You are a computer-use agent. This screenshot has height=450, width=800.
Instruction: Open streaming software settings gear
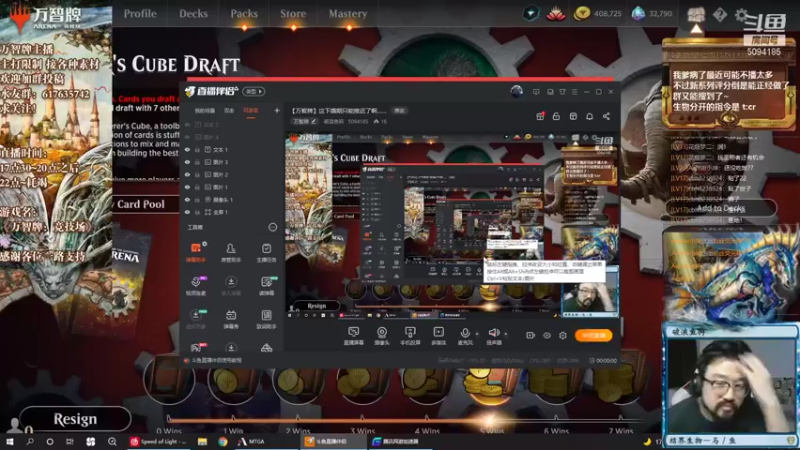click(x=563, y=335)
